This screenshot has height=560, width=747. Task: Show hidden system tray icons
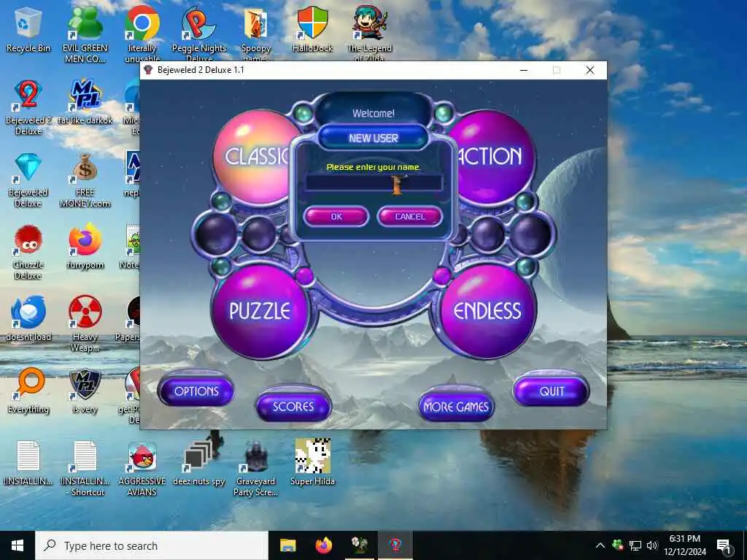click(600, 545)
